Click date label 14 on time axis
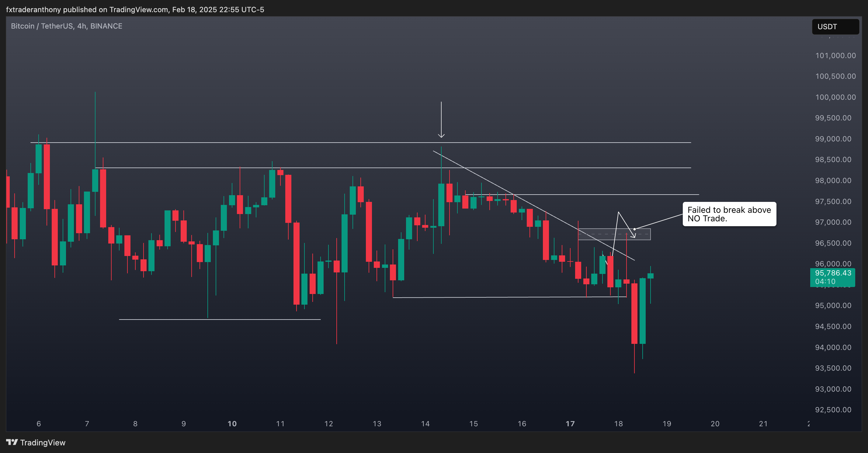The width and height of the screenshot is (868, 453). tap(425, 424)
